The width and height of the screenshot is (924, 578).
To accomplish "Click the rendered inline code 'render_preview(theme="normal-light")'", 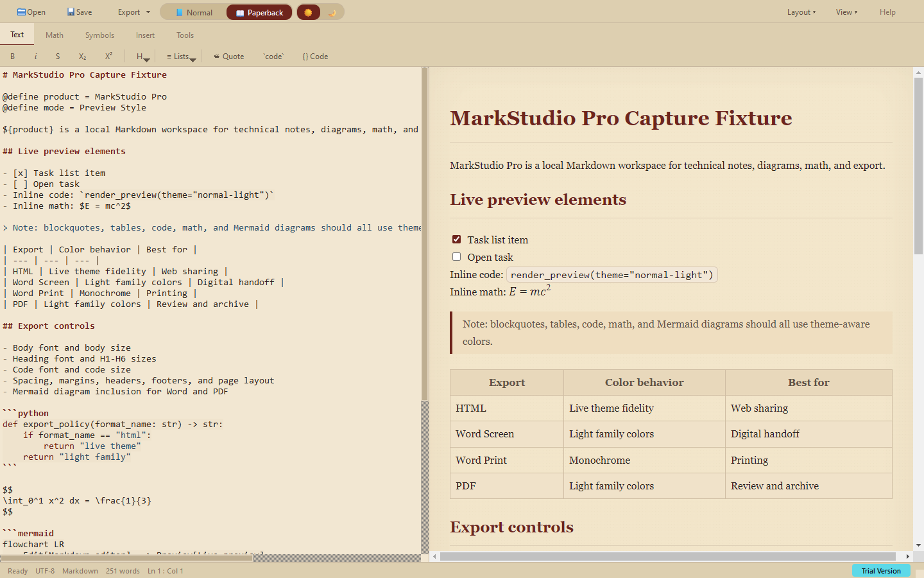I will (612, 275).
